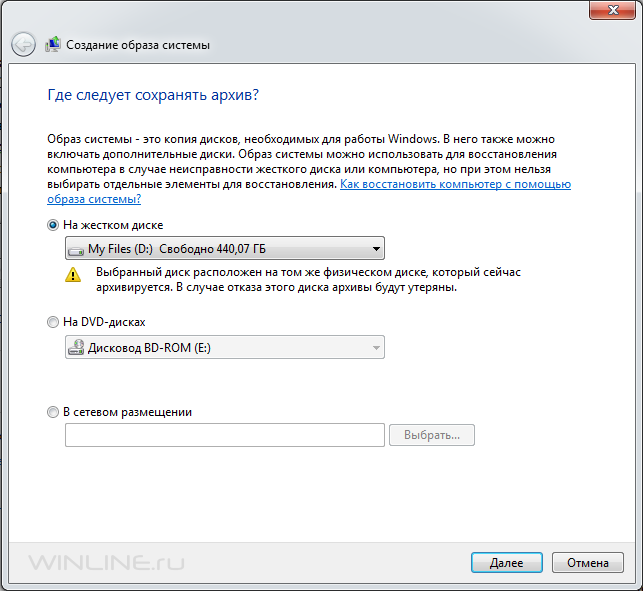Open the My Files (D:) dropdown arrow
Viewport: 643px width, 591px height.
click(376, 249)
